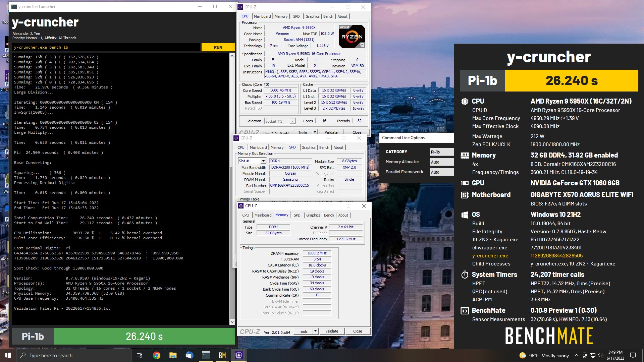The image size is (644, 362).
Task: Open Graphics tab in the middle CPU-Z window
Action: [x=308, y=147]
